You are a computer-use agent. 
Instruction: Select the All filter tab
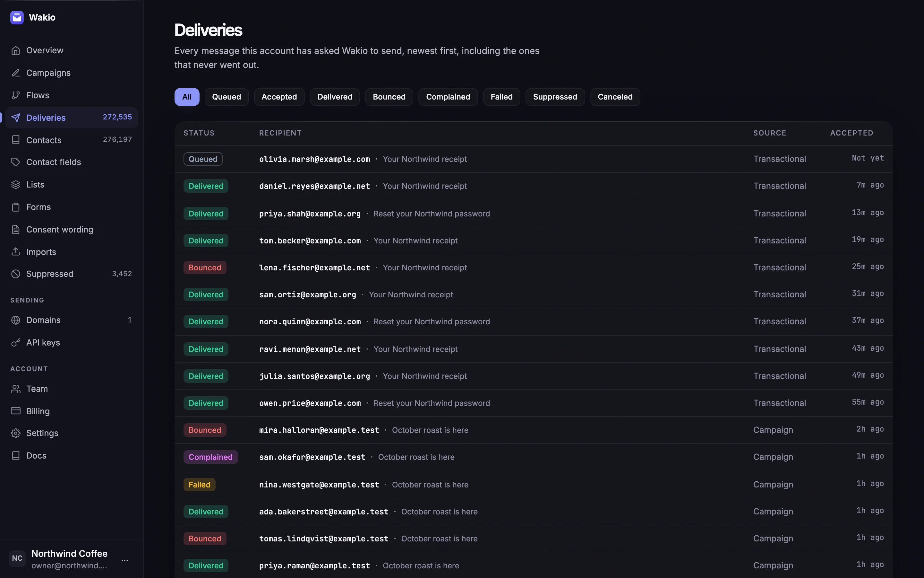click(187, 97)
